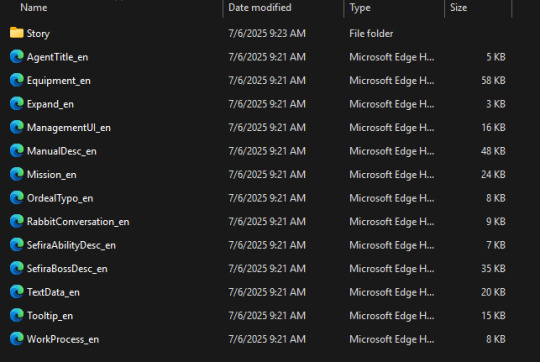
Task: Click the 9 KB size of RabbitConversation_en
Action: pos(496,221)
